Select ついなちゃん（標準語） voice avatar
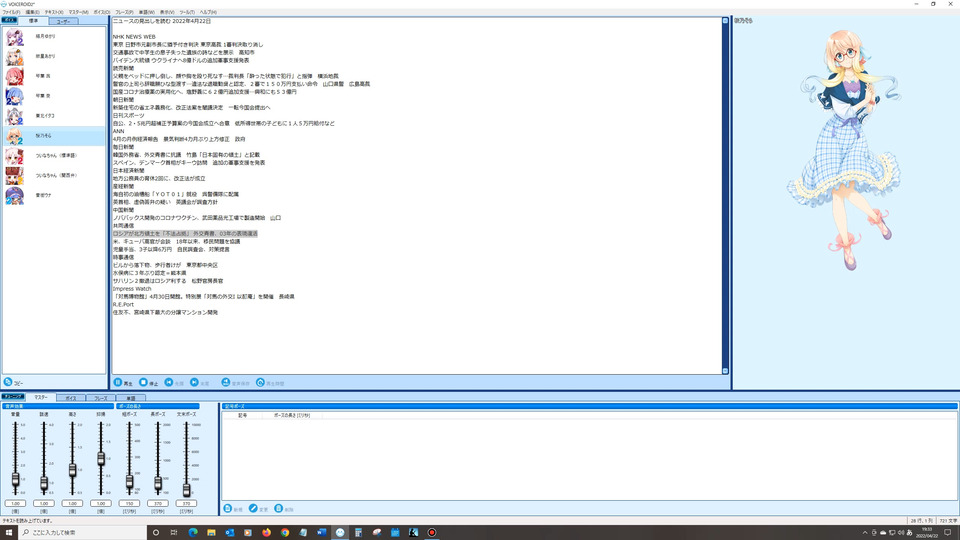 [x=15, y=156]
